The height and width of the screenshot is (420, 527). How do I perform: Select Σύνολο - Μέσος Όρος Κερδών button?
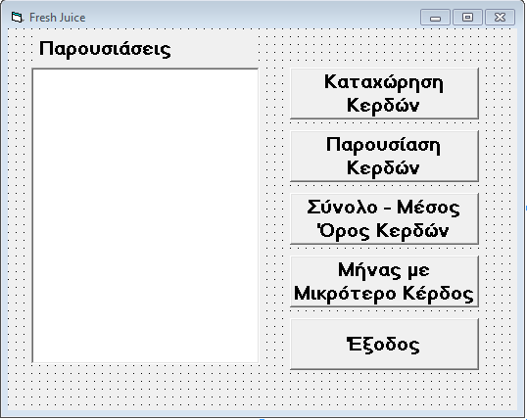point(384,218)
